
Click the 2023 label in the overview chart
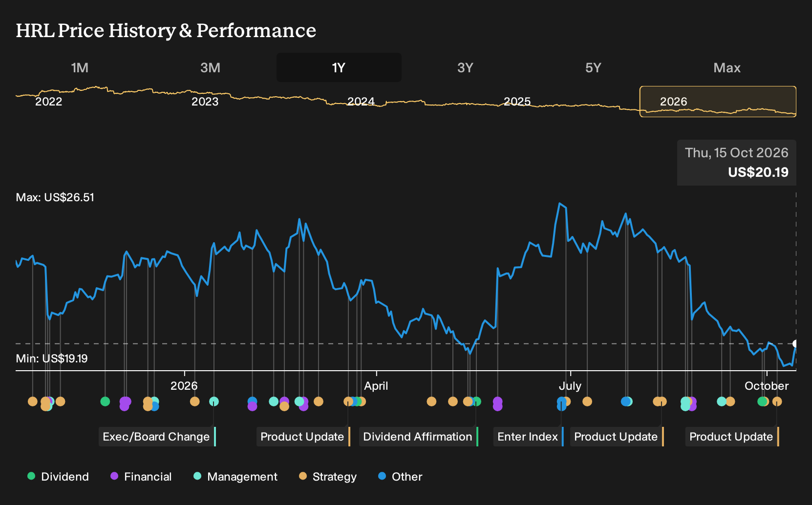point(205,102)
